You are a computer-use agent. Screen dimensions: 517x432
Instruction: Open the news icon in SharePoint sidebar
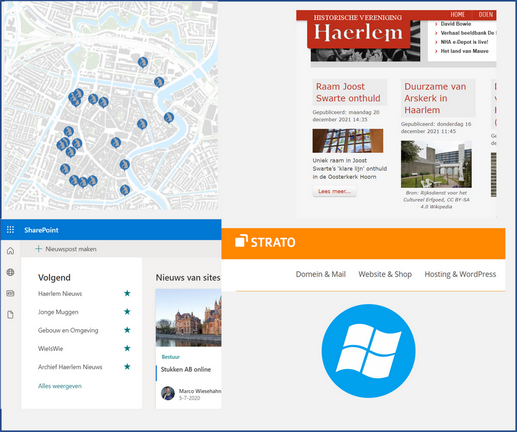point(10,293)
